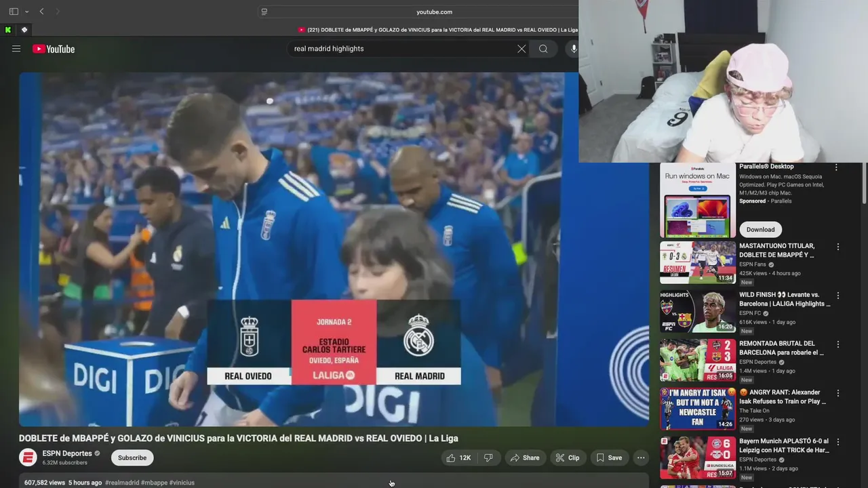Open the REMONTADA BRUTAL DEL BARCELONA thumbnail
Screen dimensions: 868x488
point(698,360)
